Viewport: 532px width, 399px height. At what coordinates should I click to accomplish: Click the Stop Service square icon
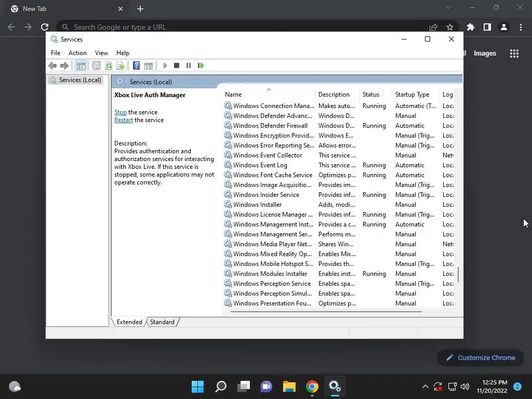click(x=177, y=65)
